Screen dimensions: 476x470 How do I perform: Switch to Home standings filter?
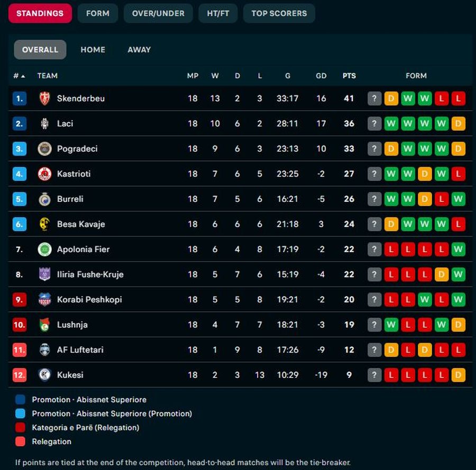pyautogui.click(x=93, y=50)
